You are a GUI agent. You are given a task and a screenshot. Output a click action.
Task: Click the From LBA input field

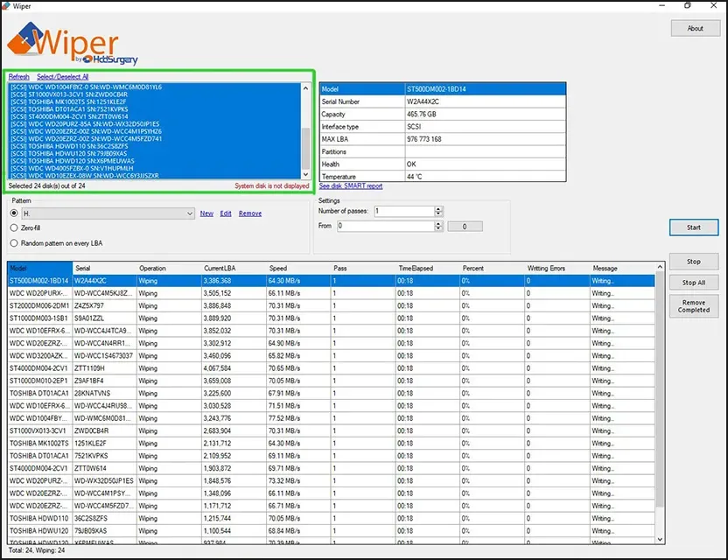click(x=386, y=226)
